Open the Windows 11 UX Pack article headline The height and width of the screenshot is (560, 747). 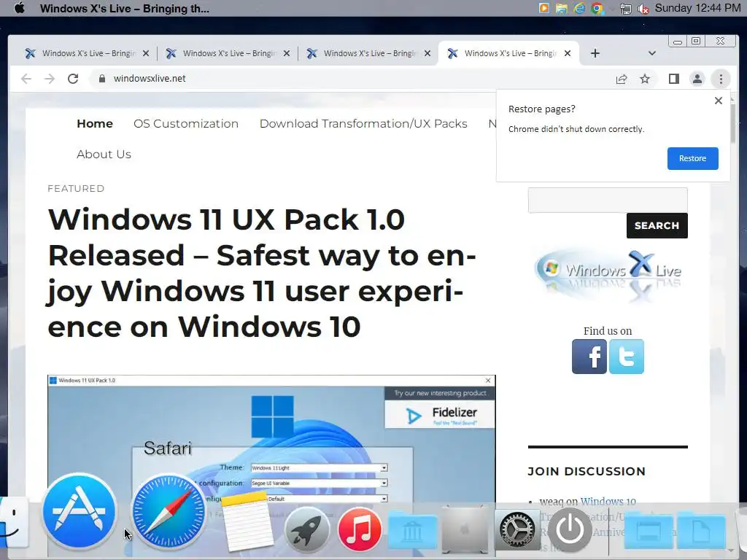[x=262, y=273]
